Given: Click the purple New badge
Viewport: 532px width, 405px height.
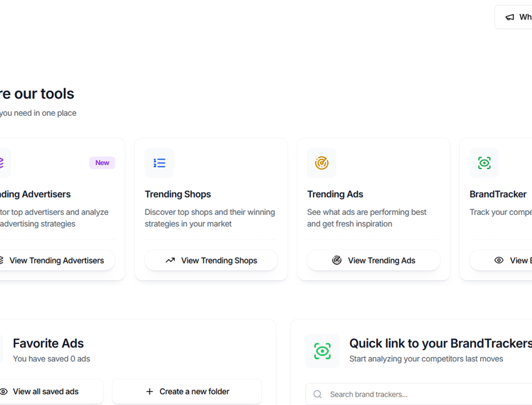Looking at the screenshot, I should (102, 163).
